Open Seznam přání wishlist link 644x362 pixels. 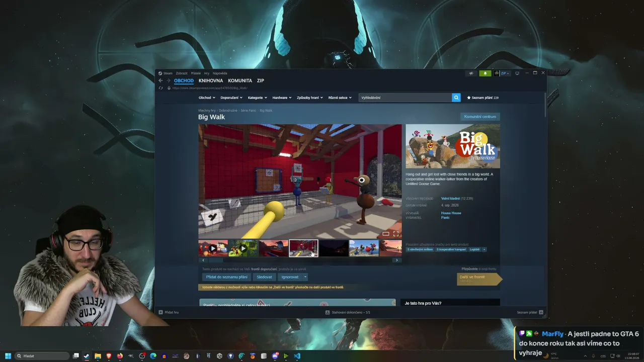[482, 98]
